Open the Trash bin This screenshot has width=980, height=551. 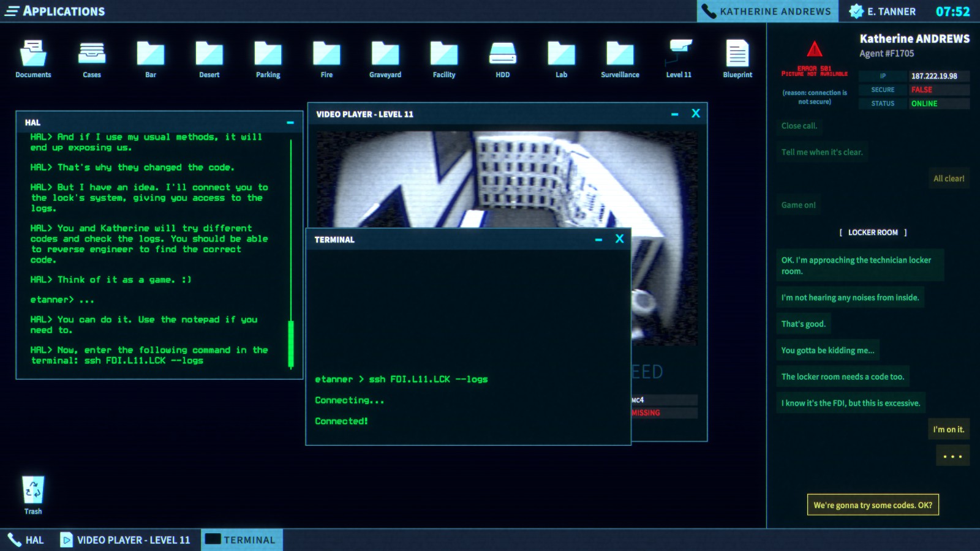pyautogui.click(x=33, y=490)
